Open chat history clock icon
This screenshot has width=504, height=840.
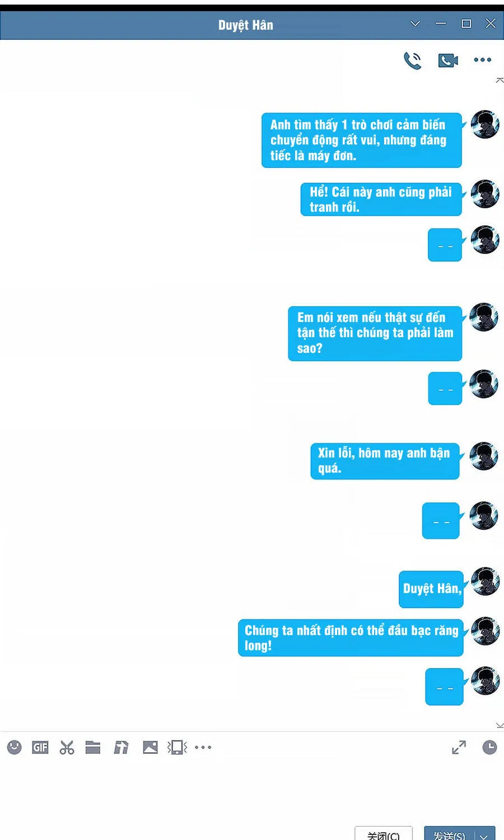tap(489, 747)
